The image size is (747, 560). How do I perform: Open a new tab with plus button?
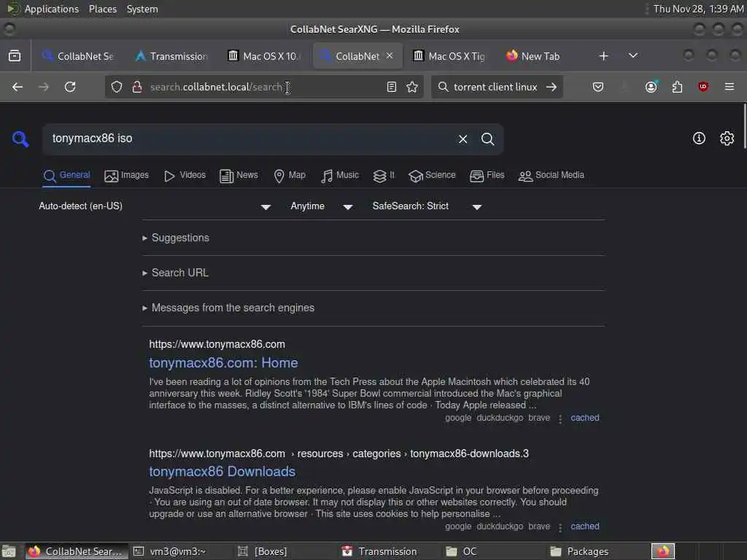click(603, 55)
